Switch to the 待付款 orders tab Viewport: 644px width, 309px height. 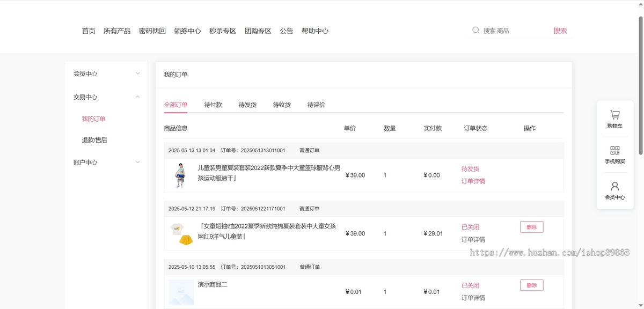coord(213,105)
